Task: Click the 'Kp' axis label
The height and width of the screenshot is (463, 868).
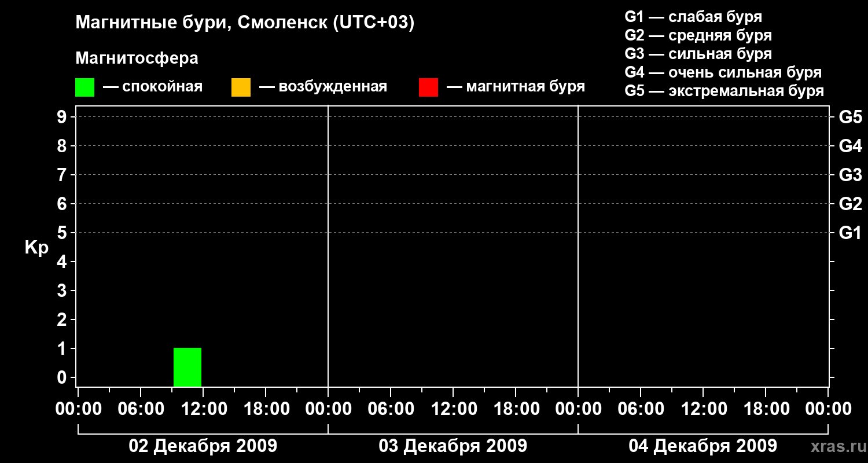Action: [36, 248]
